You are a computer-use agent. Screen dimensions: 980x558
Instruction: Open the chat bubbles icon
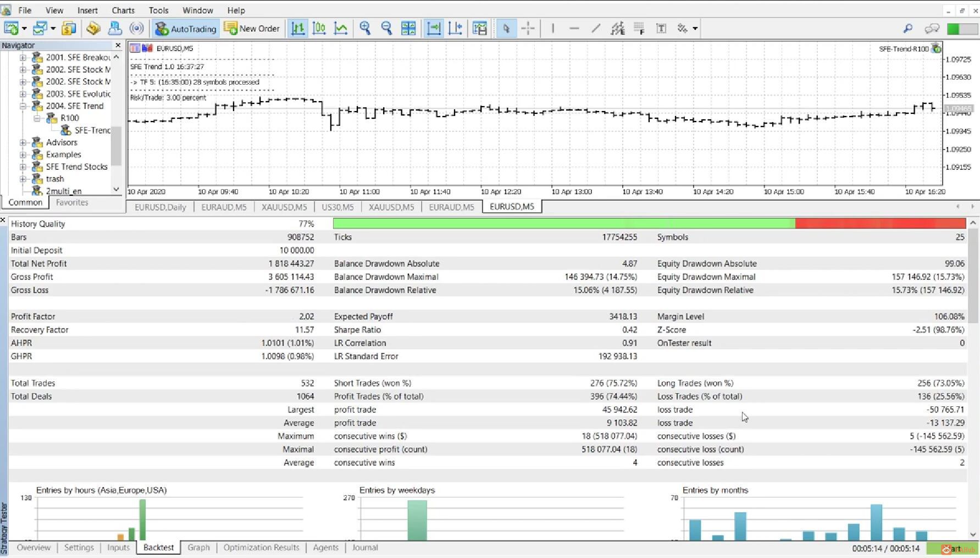click(x=932, y=29)
